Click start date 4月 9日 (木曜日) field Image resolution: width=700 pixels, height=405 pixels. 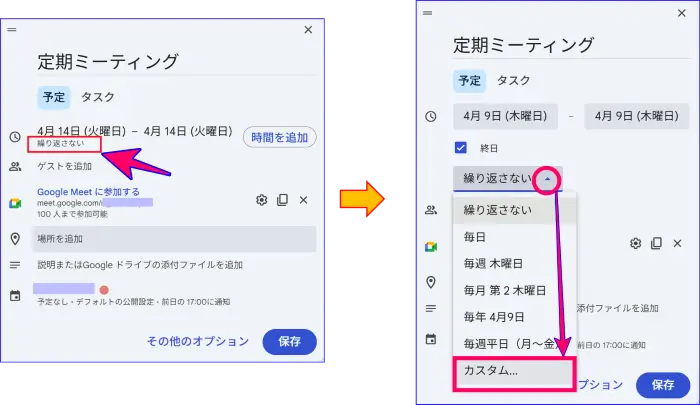coord(505,117)
